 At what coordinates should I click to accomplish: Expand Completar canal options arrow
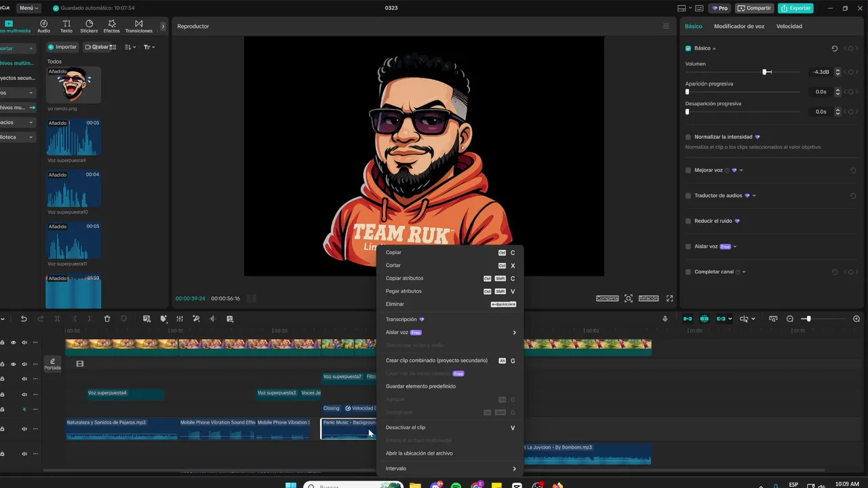coord(744,272)
